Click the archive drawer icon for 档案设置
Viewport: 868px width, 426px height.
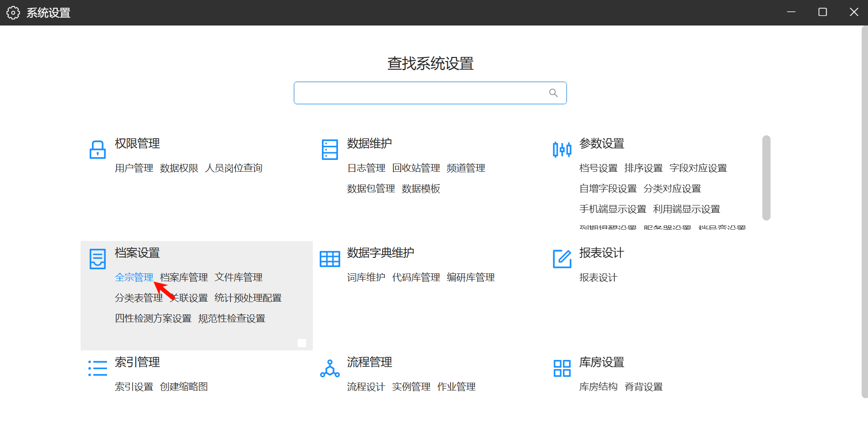[x=97, y=259]
